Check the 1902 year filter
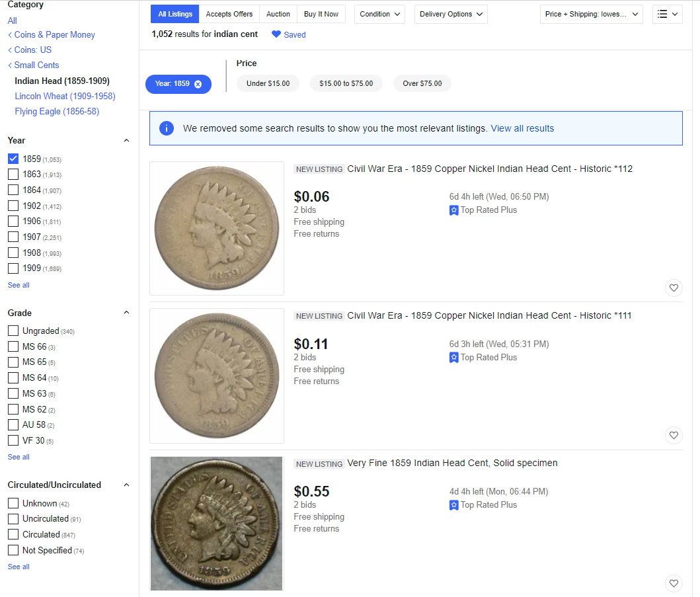Image resolution: width=700 pixels, height=597 pixels. coord(13,206)
